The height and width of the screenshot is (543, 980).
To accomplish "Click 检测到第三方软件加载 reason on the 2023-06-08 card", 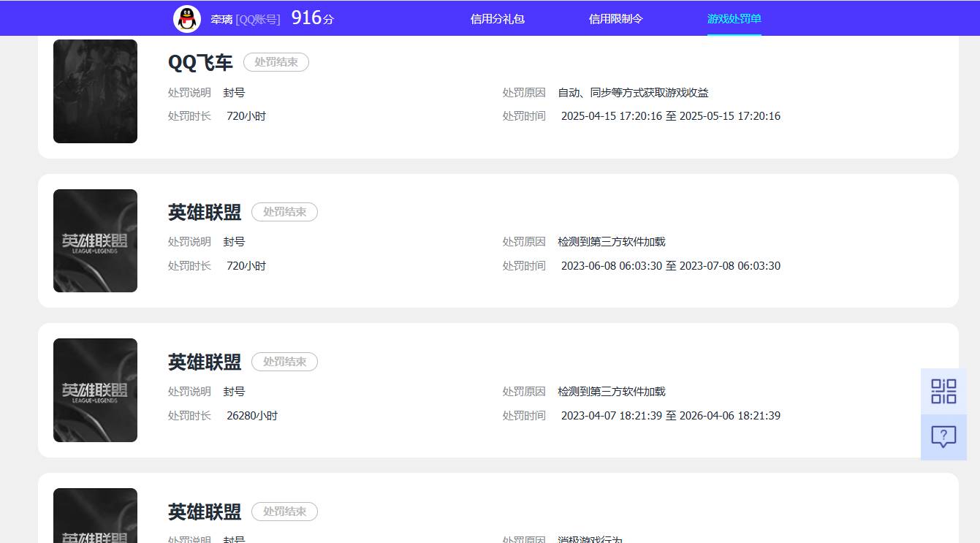I will coord(612,242).
